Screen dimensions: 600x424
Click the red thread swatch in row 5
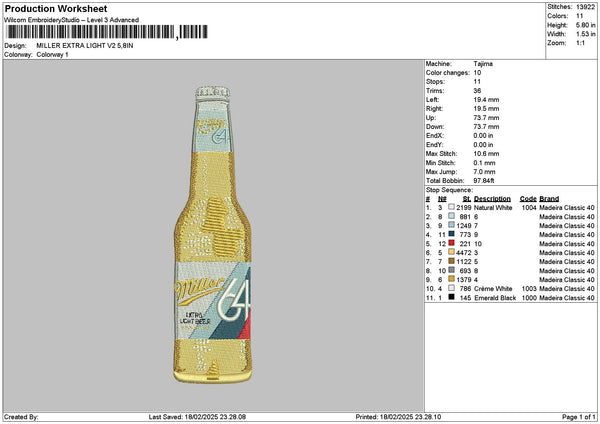452,243
